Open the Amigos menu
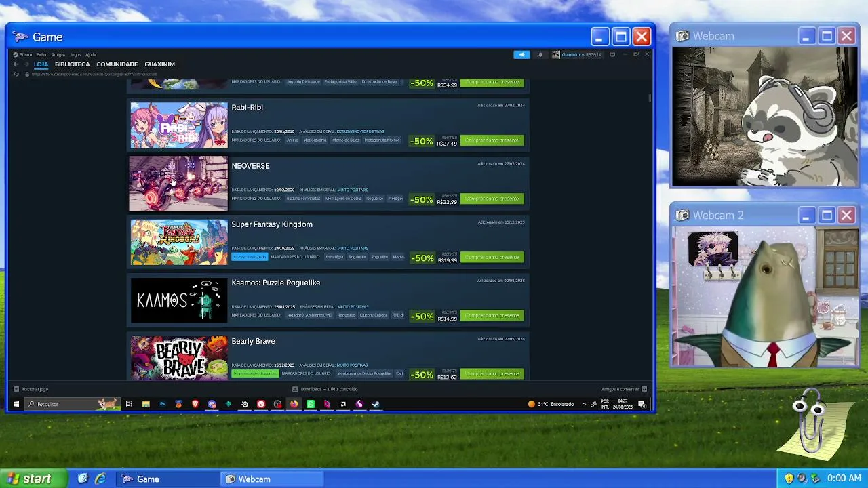Image resolution: width=868 pixels, height=488 pixels. pos(58,55)
